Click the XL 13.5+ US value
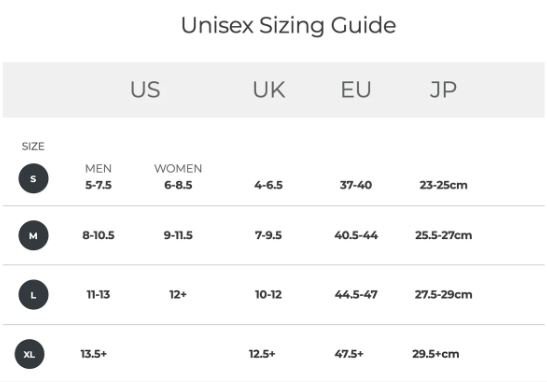 93,354
